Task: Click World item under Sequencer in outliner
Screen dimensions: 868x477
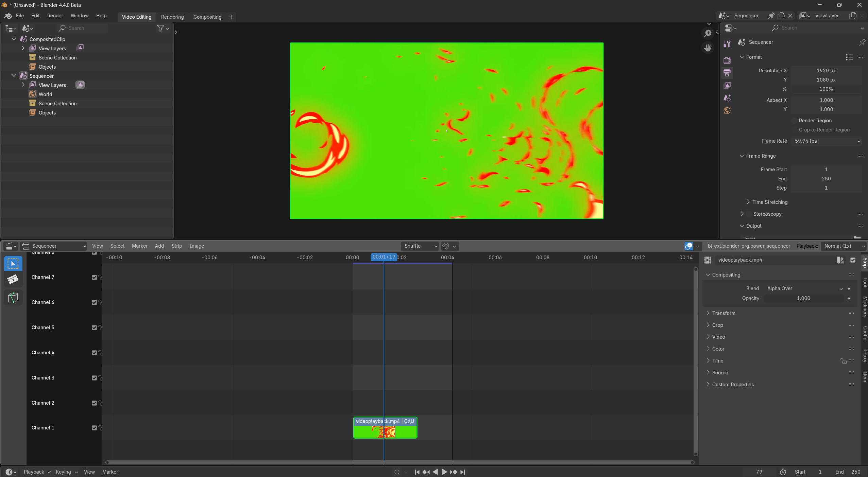Action: click(45, 94)
